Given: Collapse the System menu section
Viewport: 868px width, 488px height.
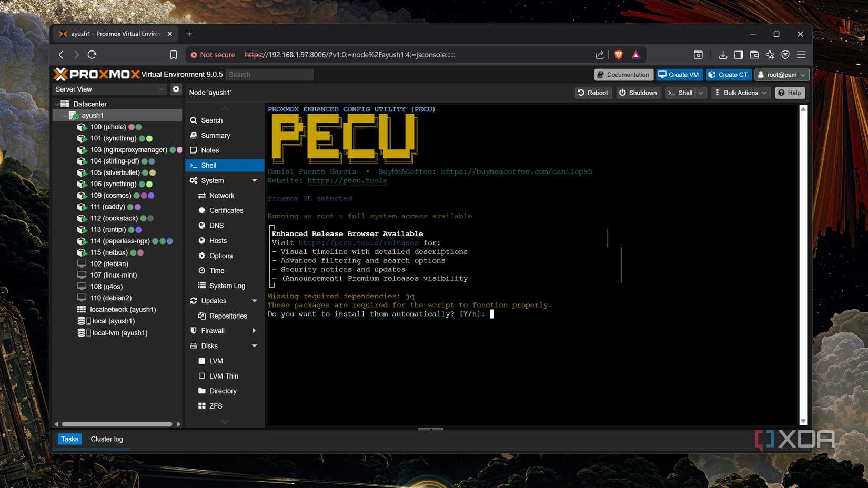Looking at the screenshot, I should click(x=255, y=180).
